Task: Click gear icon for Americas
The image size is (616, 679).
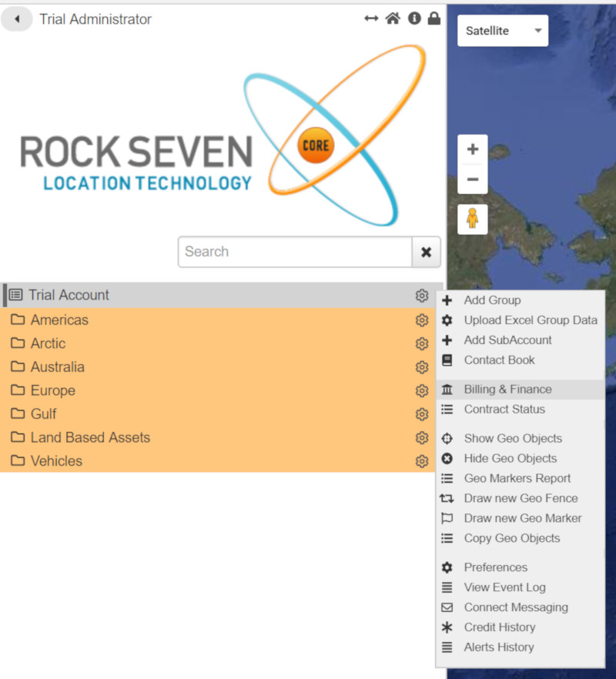Action: tap(422, 320)
